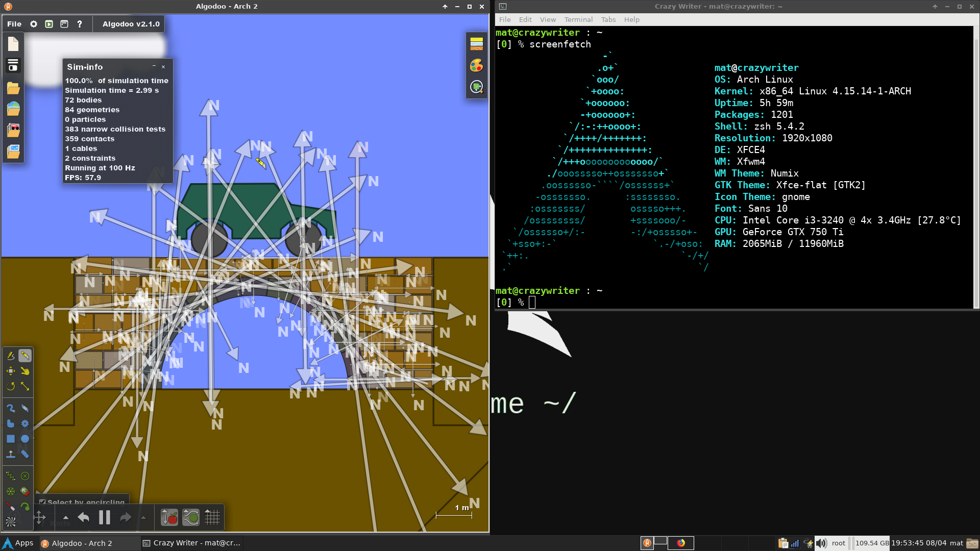The image size is (980, 551).
Task: Expand simulation options arrow beside redo
Action: pos(143,518)
